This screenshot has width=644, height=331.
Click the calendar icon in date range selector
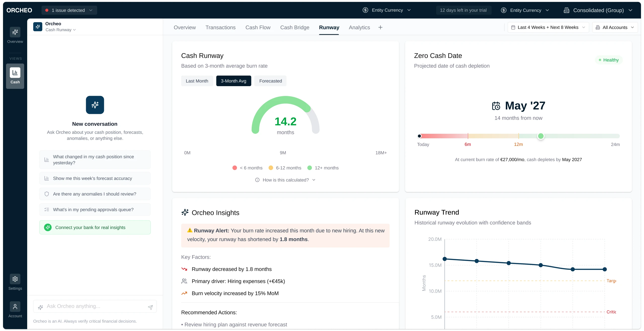click(513, 27)
